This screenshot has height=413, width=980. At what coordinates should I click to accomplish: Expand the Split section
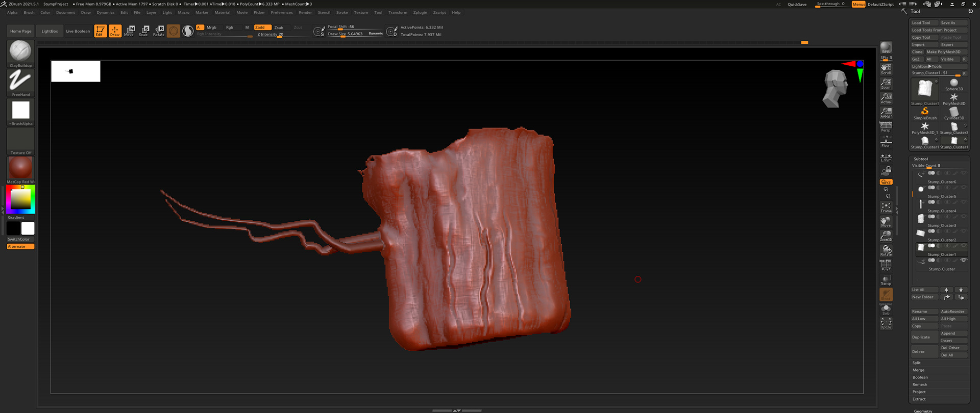pyautogui.click(x=917, y=363)
